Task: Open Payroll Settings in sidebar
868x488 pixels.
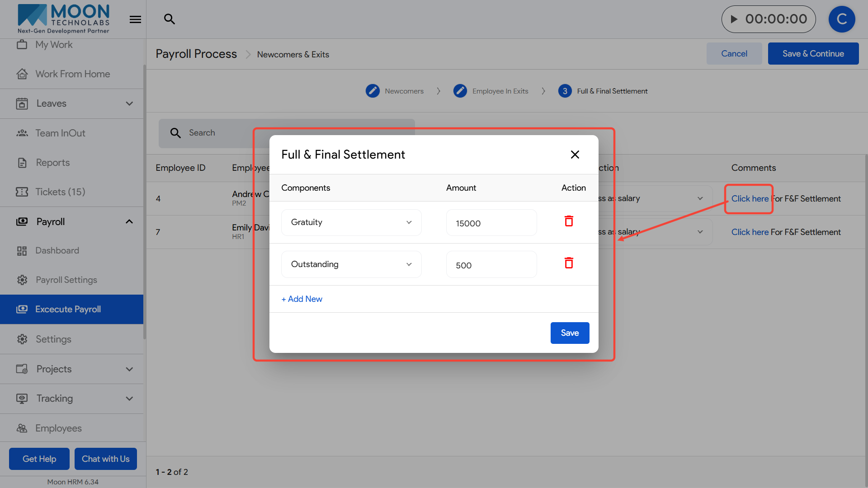Action: coord(66,280)
